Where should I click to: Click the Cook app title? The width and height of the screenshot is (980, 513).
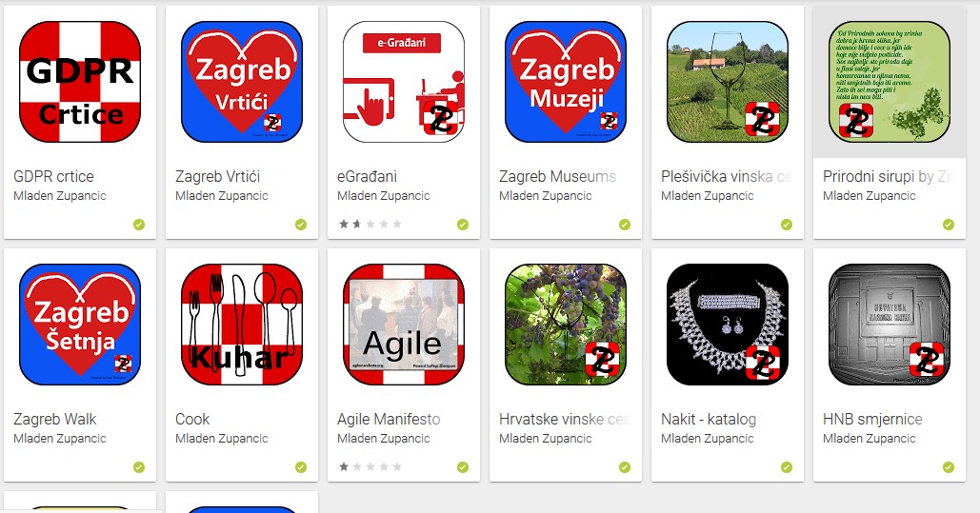192,420
